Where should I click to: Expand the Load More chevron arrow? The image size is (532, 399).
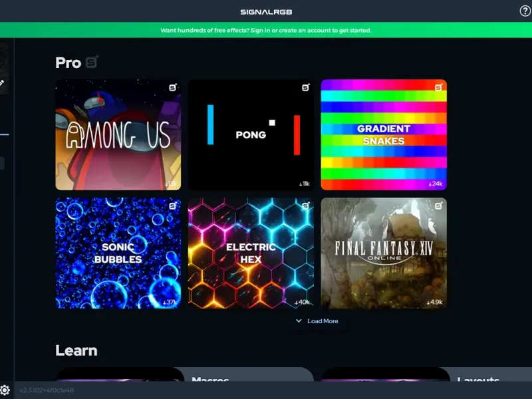point(299,321)
